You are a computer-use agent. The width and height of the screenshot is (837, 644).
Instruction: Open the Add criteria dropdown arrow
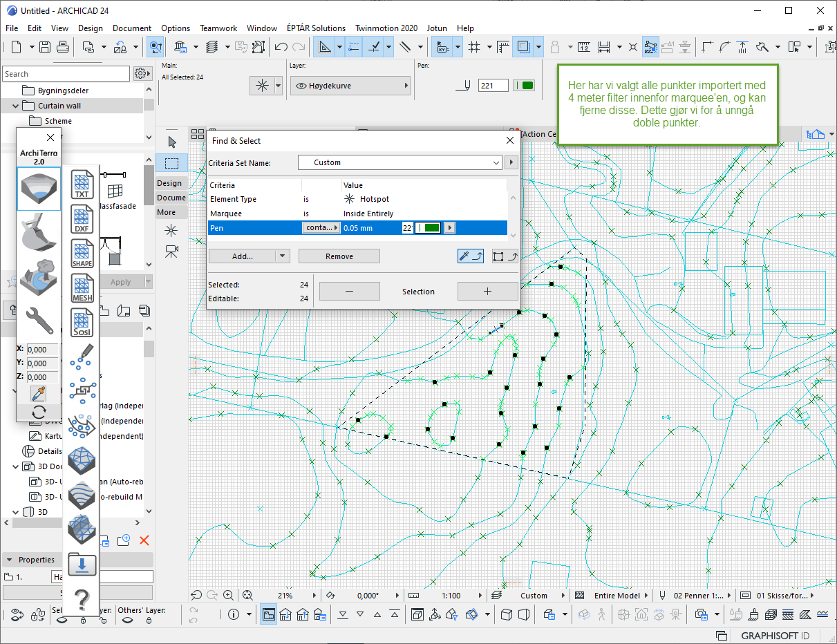click(282, 256)
